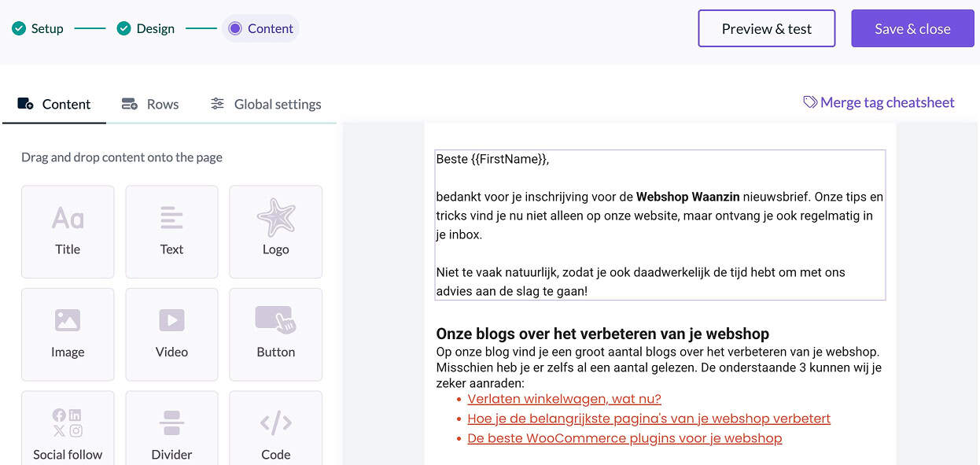Select the Title content block
This screenshot has width=980, height=465.
68,231
